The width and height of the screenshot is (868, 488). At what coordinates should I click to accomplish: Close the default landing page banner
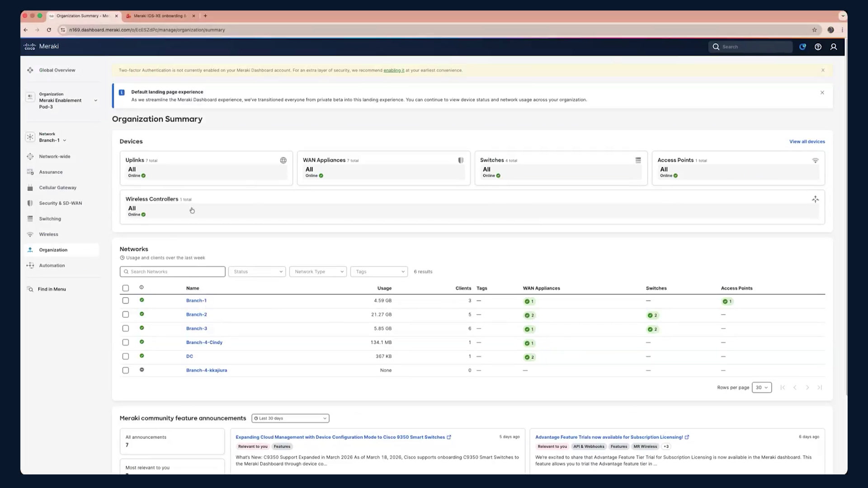pos(822,93)
